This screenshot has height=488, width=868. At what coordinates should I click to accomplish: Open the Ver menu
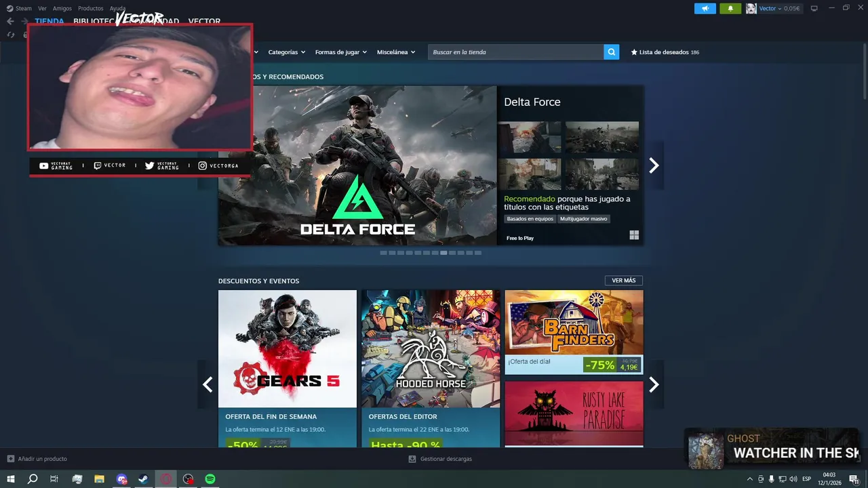[x=43, y=8]
